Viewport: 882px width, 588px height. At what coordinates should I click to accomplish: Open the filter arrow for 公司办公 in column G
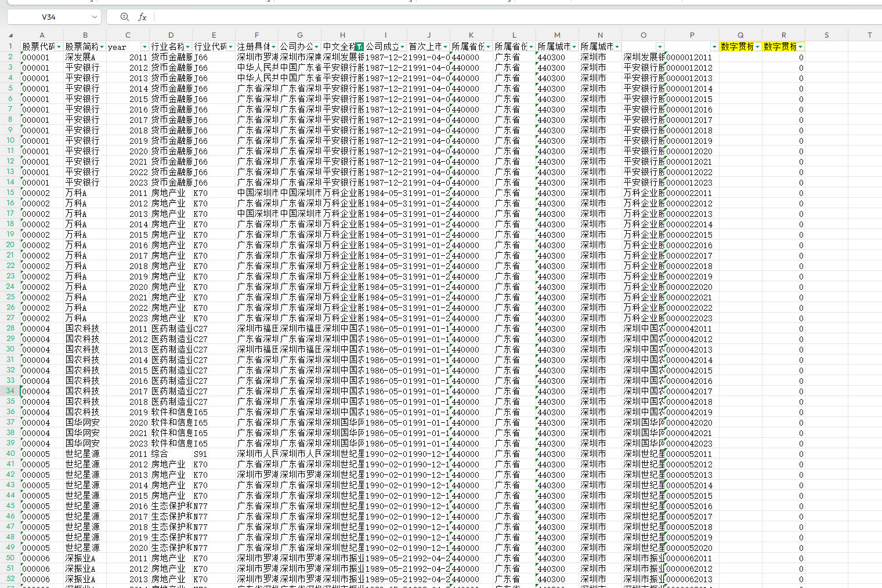[x=317, y=46]
